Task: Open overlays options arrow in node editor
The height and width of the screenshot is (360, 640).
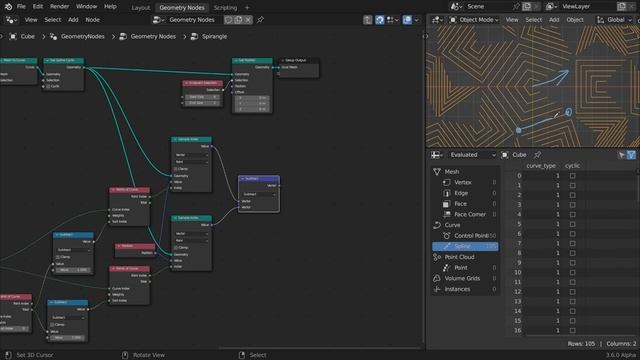Action: tap(416, 20)
